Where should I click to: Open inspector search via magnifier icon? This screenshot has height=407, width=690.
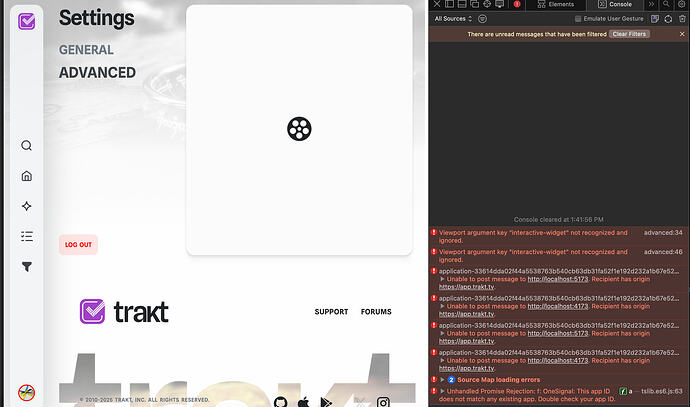pos(666,4)
